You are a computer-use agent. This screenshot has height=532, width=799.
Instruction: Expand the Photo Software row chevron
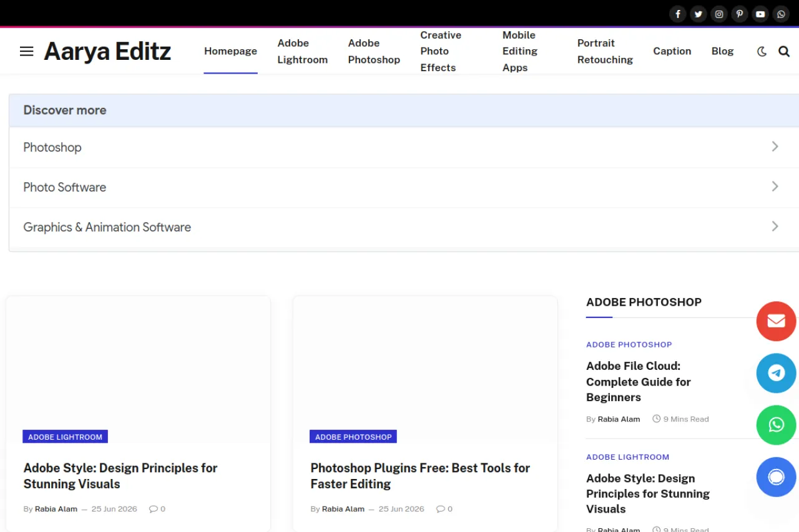tap(775, 186)
